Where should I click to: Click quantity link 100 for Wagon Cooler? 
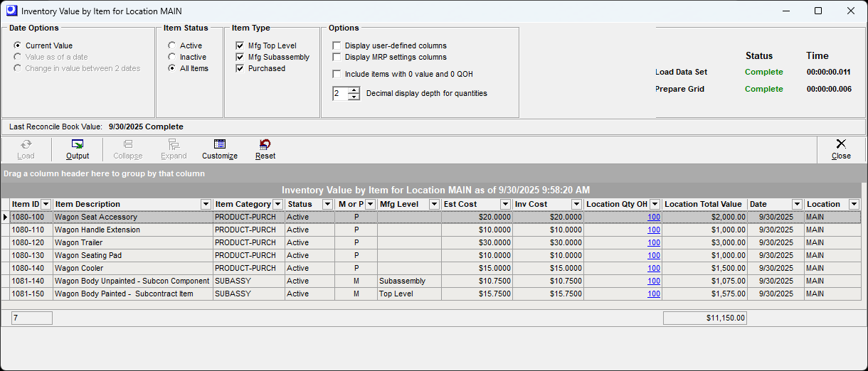654,269
